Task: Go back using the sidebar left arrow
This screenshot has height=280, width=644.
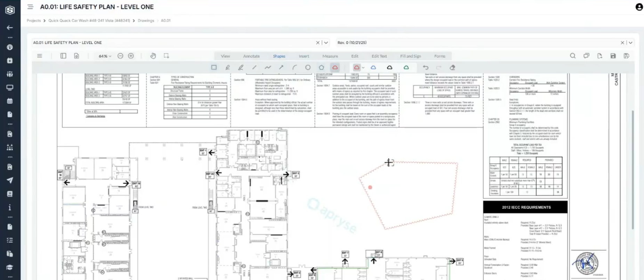Action: click(10, 28)
